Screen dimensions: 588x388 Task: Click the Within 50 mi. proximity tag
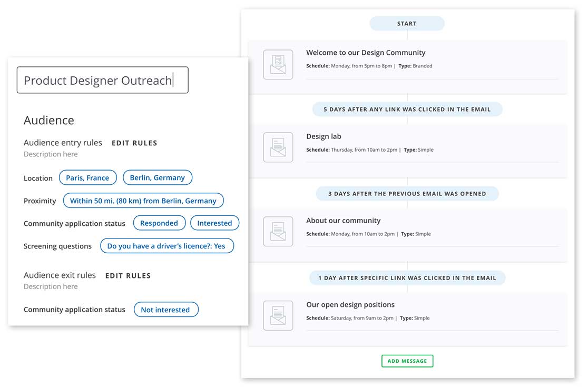143,201
